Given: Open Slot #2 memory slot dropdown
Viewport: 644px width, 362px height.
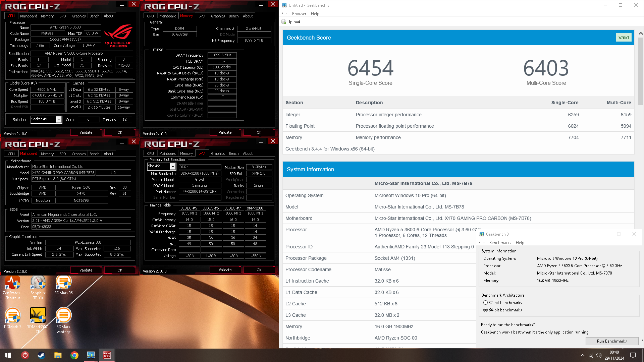Looking at the screenshot, I should coord(173,166).
